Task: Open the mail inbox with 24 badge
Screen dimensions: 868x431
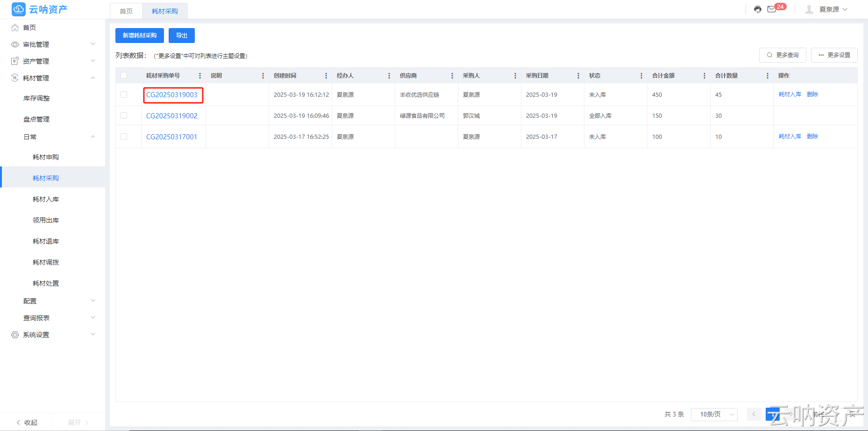Action: (772, 9)
